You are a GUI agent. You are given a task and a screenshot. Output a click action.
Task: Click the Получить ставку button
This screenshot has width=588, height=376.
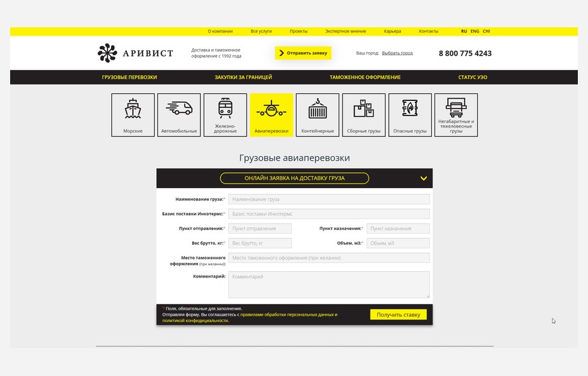[398, 315]
